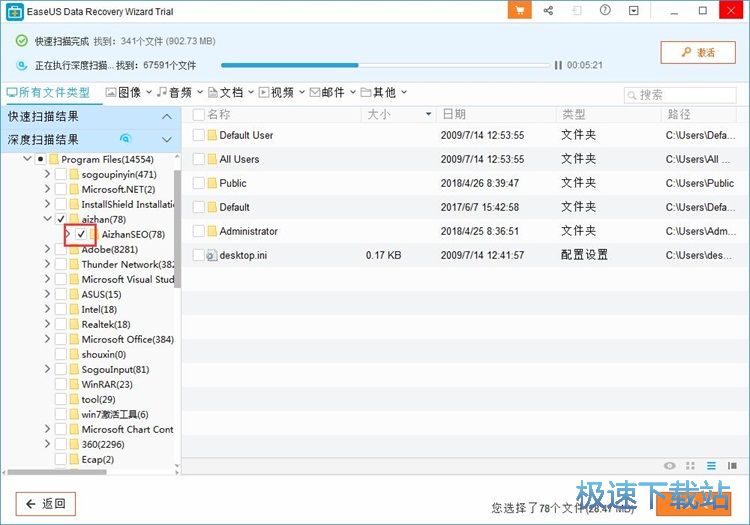Toggle the Program Files(14554) checkbox
This screenshot has width=750, height=525.
41,159
